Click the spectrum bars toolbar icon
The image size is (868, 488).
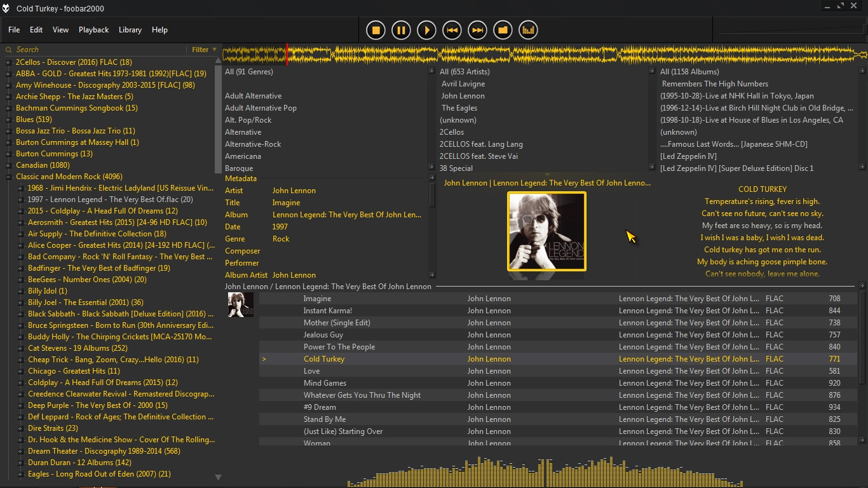528,30
